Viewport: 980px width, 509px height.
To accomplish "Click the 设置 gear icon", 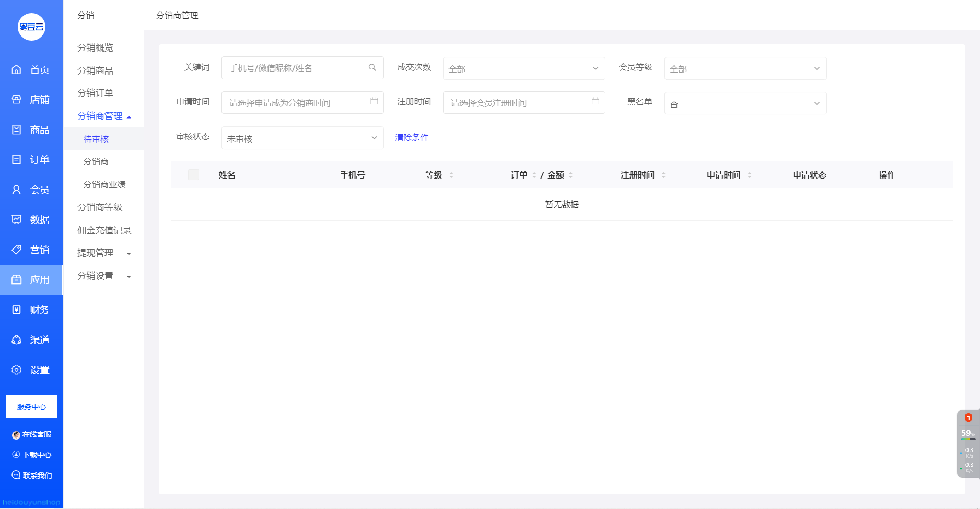I will [x=17, y=370].
